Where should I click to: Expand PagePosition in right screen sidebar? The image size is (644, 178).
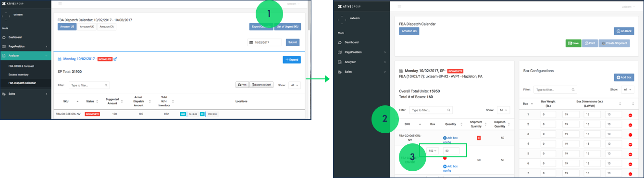point(361,52)
